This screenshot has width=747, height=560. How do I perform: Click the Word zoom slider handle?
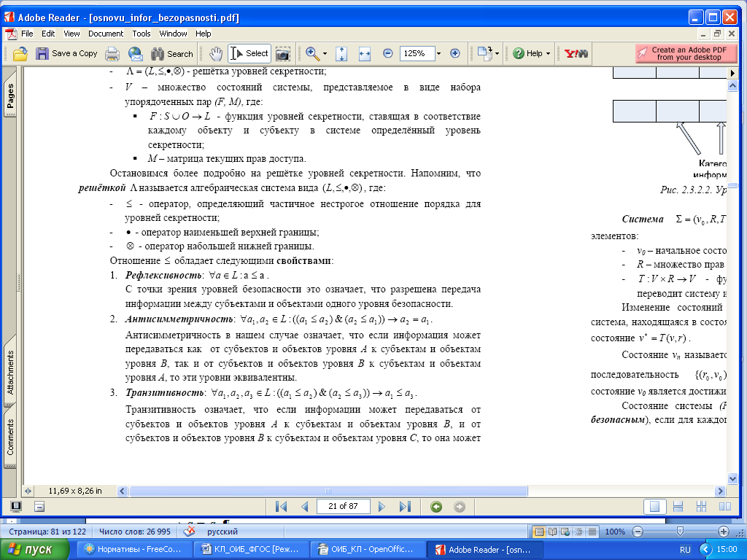click(681, 531)
